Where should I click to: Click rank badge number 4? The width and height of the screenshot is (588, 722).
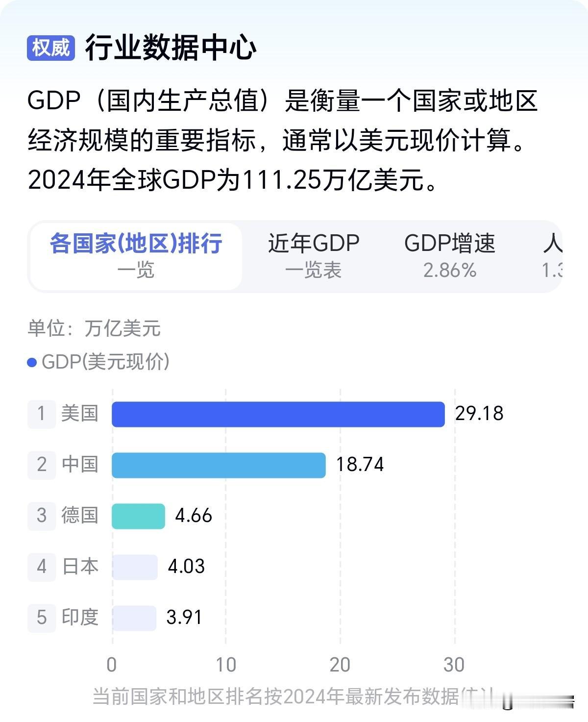pyautogui.click(x=42, y=567)
